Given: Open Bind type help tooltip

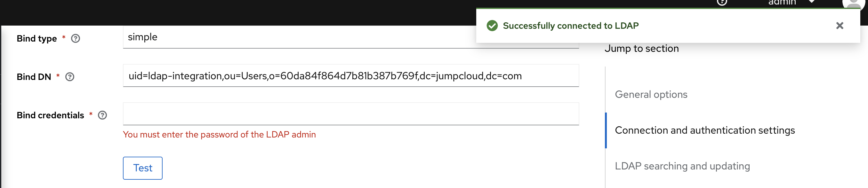Looking at the screenshot, I should [x=76, y=39].
